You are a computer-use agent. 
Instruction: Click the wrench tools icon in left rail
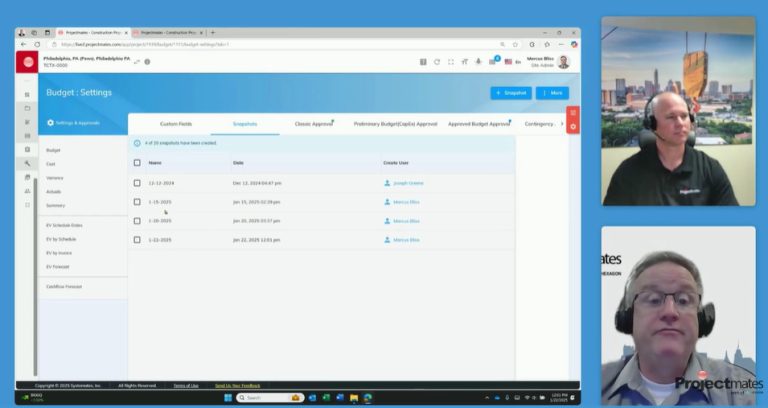pos(27,164)
